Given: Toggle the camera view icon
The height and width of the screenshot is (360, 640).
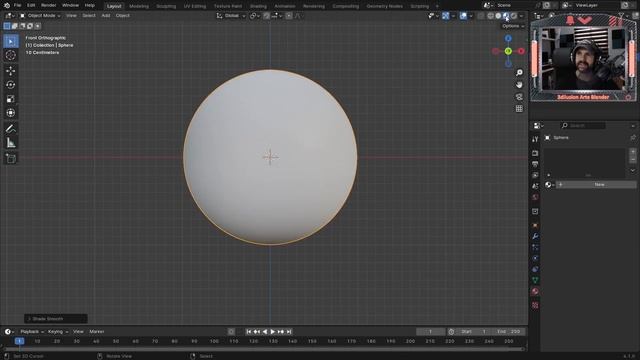Looking at the screenshot, I should point(519,97).
